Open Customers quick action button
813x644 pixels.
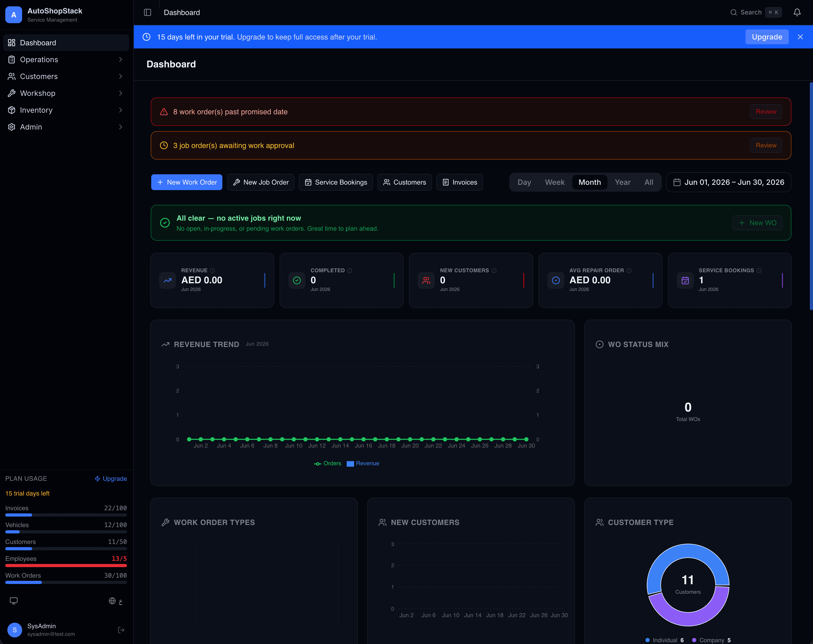404,182
